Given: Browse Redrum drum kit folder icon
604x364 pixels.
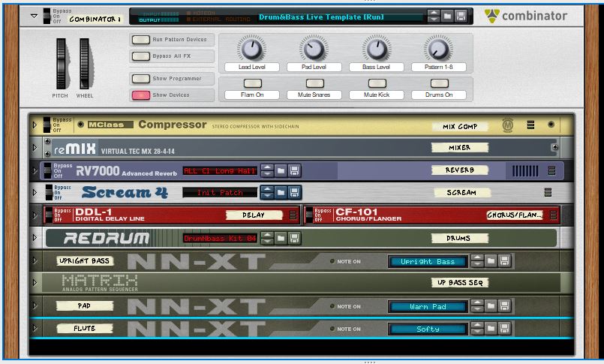Looking at the screenshot, I should tap(281, 238).
